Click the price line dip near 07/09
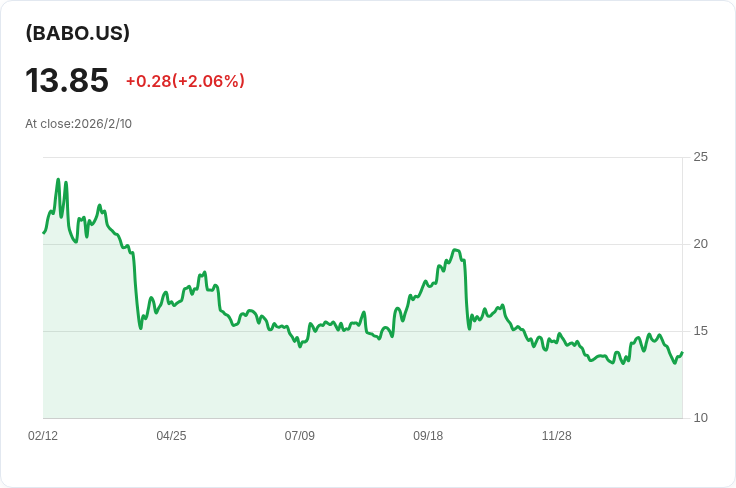Image resolution: width=736 pixels, height=488 pixels. [300, 346]
